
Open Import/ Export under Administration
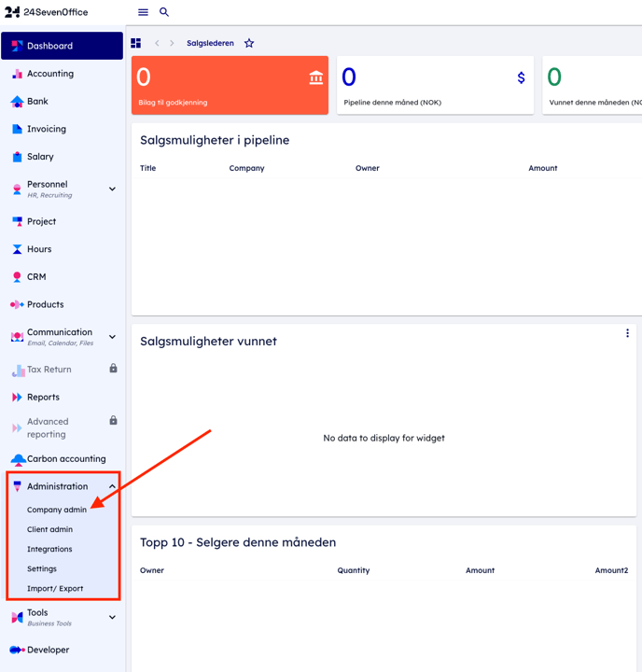pyautogui.click(x=55, y=588)
